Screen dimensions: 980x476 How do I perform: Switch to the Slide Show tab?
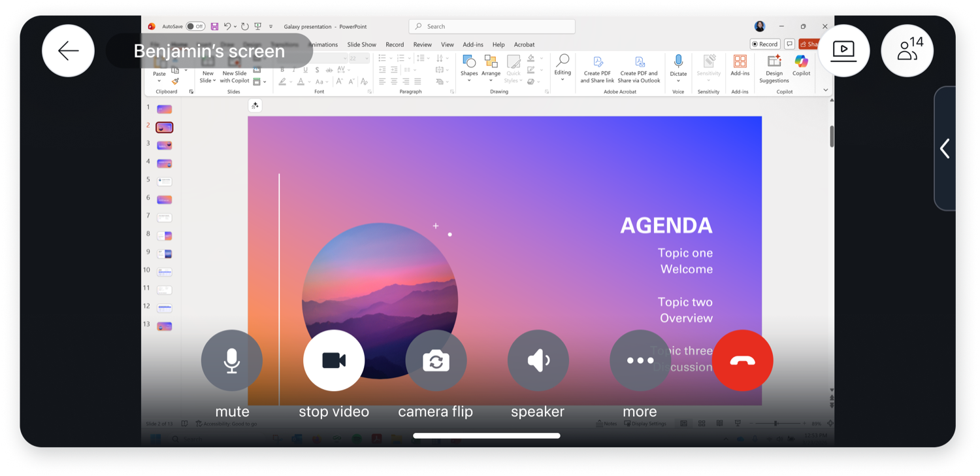(x=361, y=44)
